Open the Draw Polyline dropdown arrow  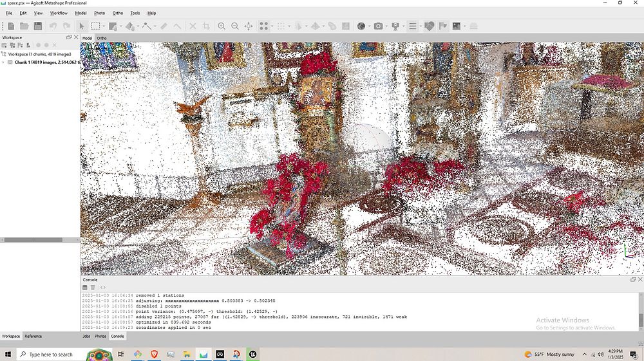155,26
